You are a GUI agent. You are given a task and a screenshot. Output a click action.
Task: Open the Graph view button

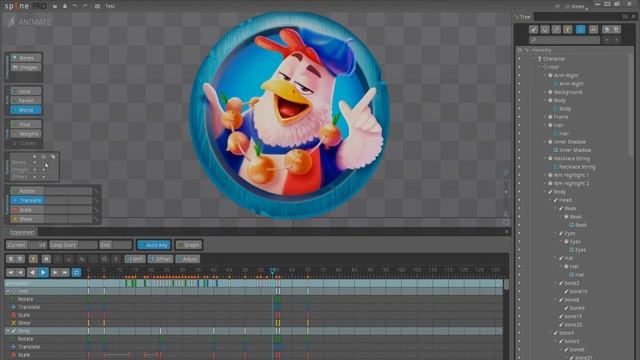[x=189, y=245]
